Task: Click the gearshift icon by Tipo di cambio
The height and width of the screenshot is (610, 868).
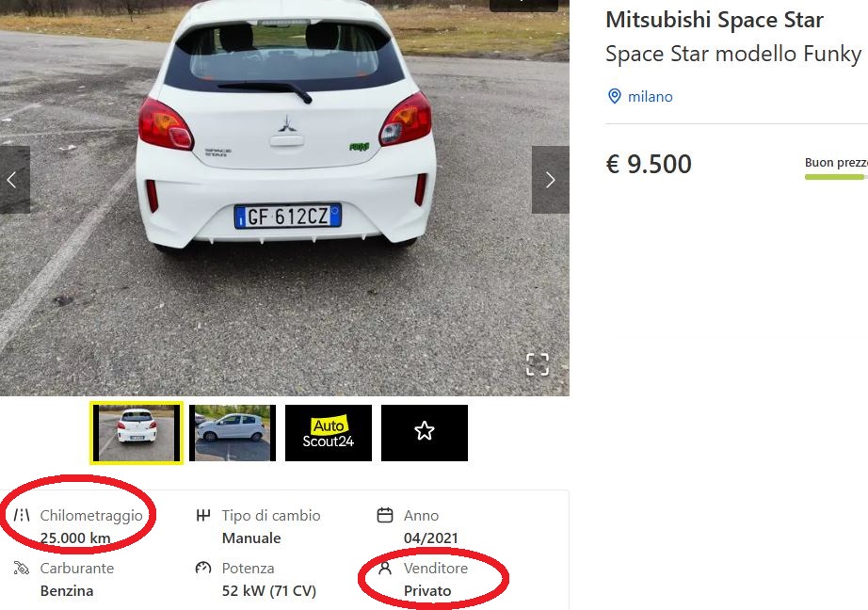Action: [x=203, y=515]
